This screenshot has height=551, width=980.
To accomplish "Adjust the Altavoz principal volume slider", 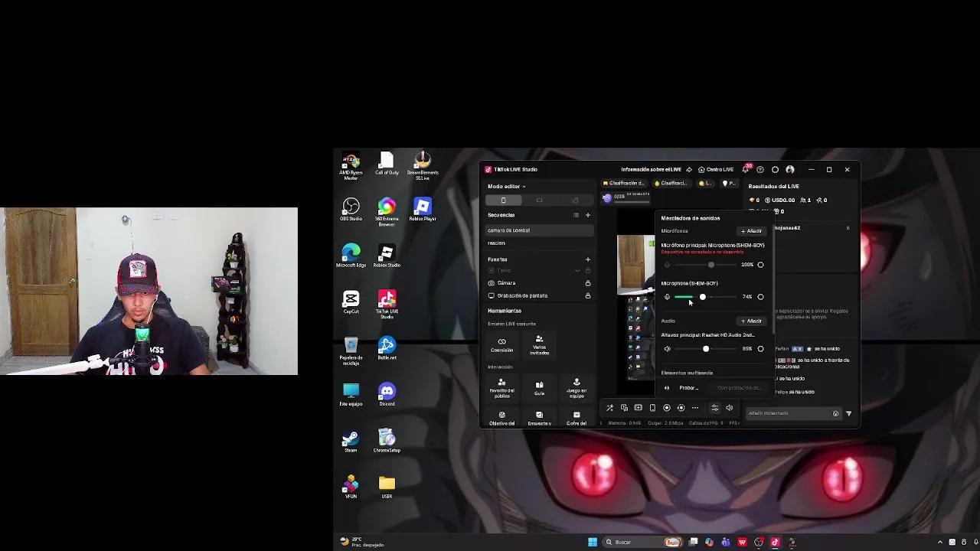I will [705, 349].
